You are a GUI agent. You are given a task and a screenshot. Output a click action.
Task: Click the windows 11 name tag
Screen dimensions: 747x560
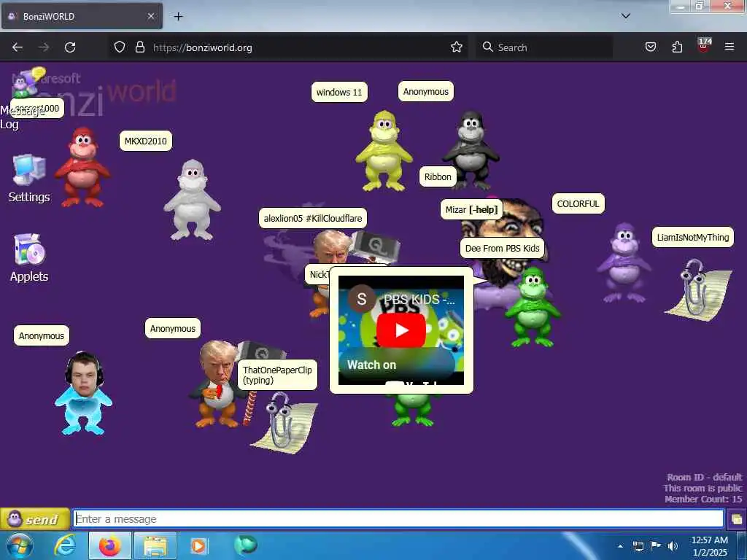coord(339,92)
